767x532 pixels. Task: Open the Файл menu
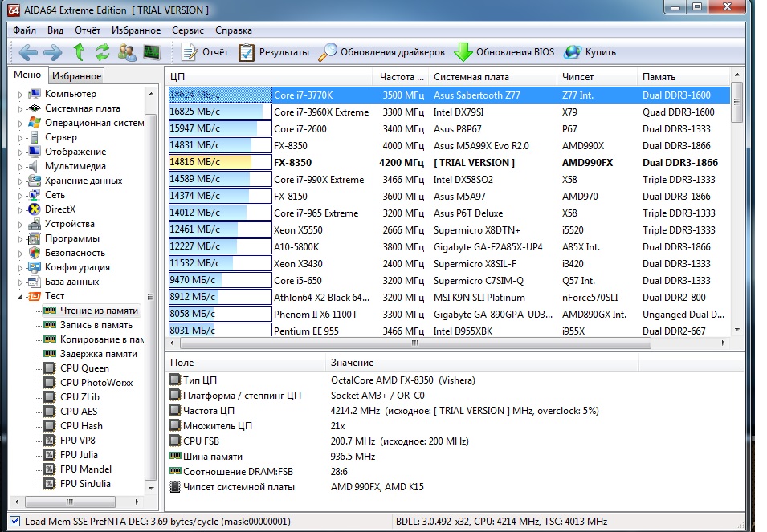click(x=24, y=30)
